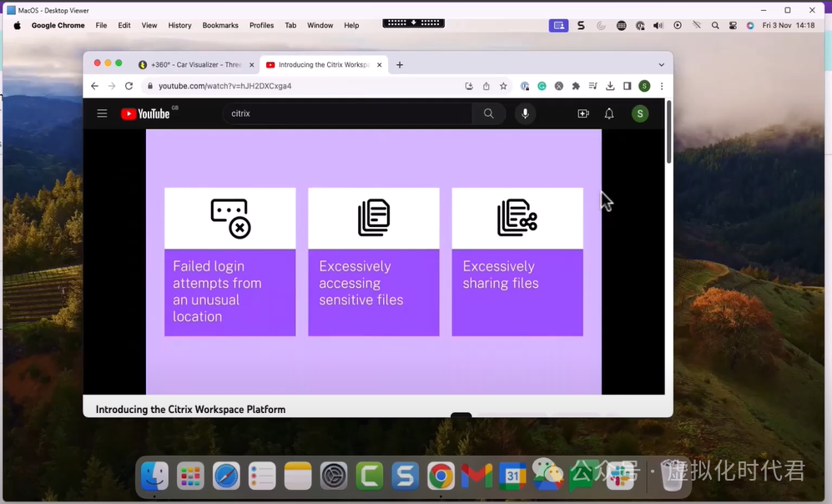Expand the Chrome tab search chevron
This screenshot has height=504, width=832.
click(661, 65)
